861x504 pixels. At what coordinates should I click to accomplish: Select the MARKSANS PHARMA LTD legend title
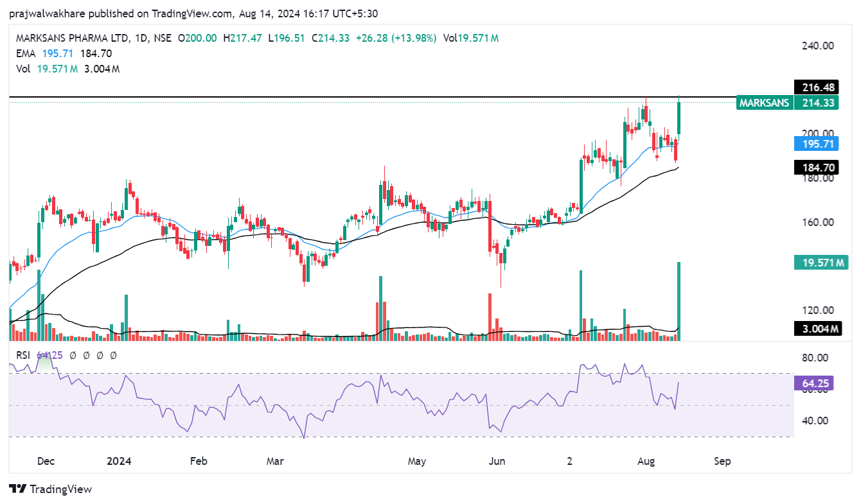point(72,38)
